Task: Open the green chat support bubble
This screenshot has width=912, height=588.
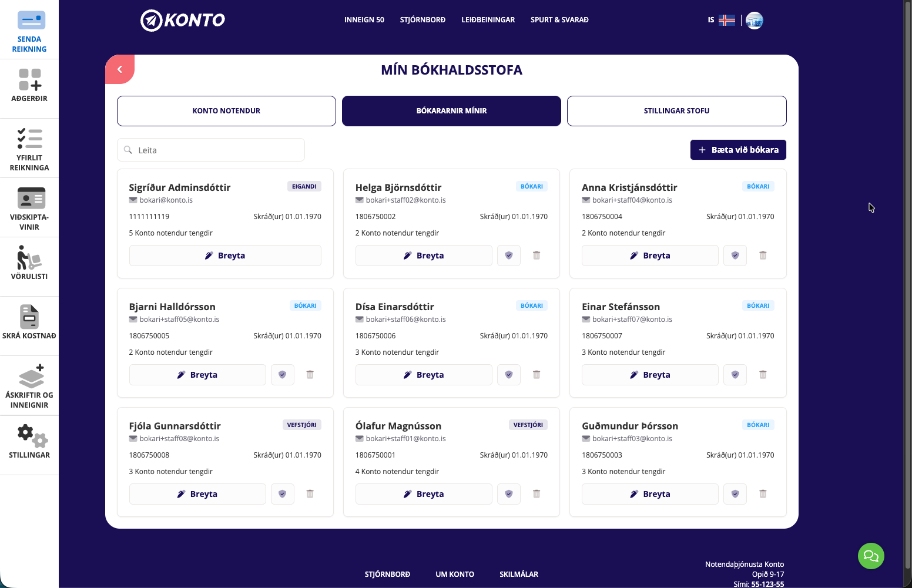Action: [x=871, y=556]
